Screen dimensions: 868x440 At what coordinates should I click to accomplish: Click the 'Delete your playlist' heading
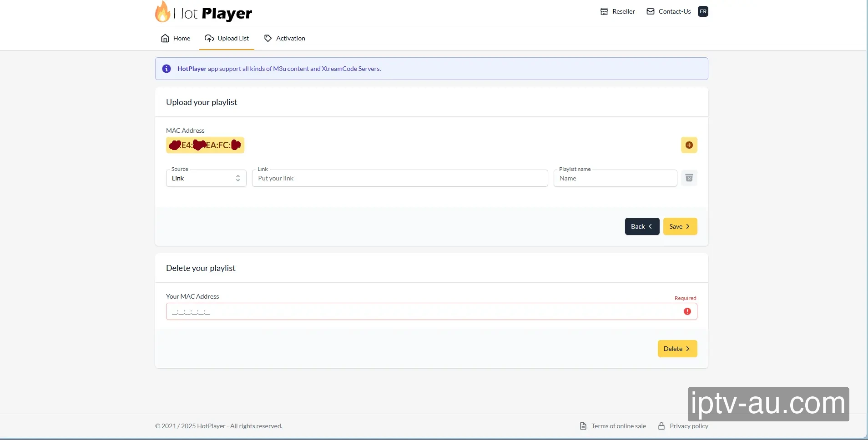(x=201, y=268)
